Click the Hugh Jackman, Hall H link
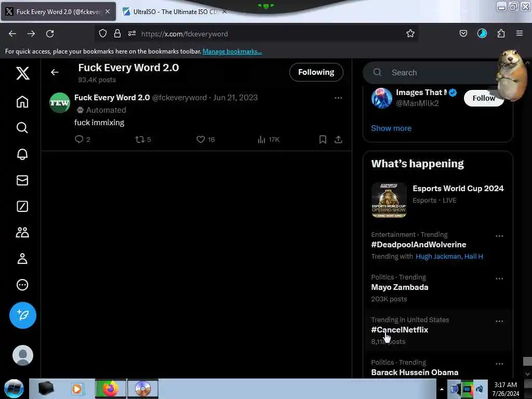The width and height of the screenshot is (532, 399). pos(449,257)
